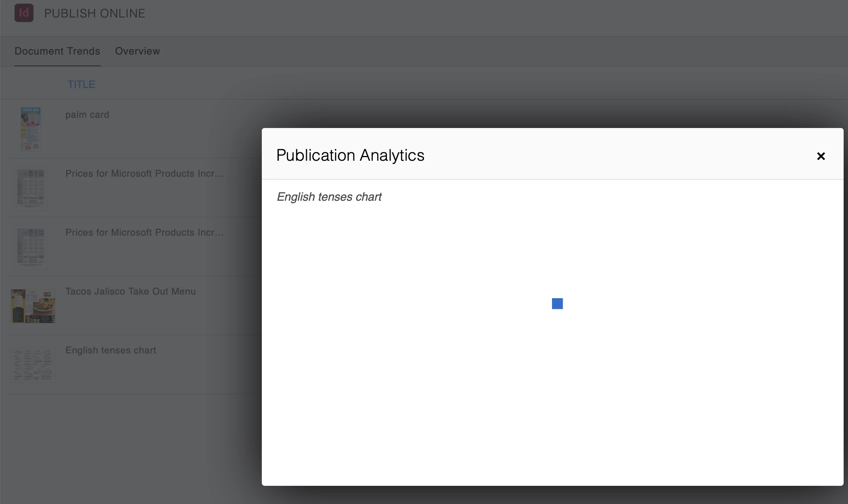Open English tenses chart thumbnail
Viewport: 848px width, 504px height.
(33, 365)
